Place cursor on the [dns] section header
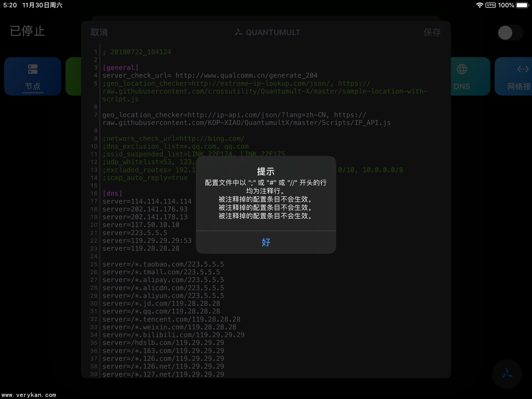Viewport: 532px width, 399px height. point(112,193)
